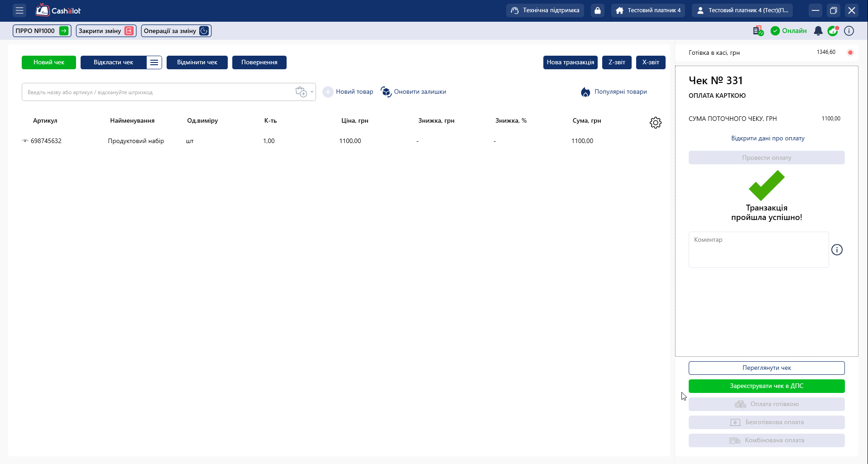Open the Відкрити дані про оплату link

tap(767, 138)
